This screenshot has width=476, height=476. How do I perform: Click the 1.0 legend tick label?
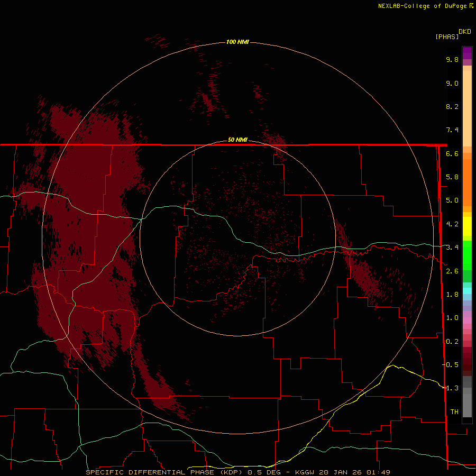click(x=452, y=318)
